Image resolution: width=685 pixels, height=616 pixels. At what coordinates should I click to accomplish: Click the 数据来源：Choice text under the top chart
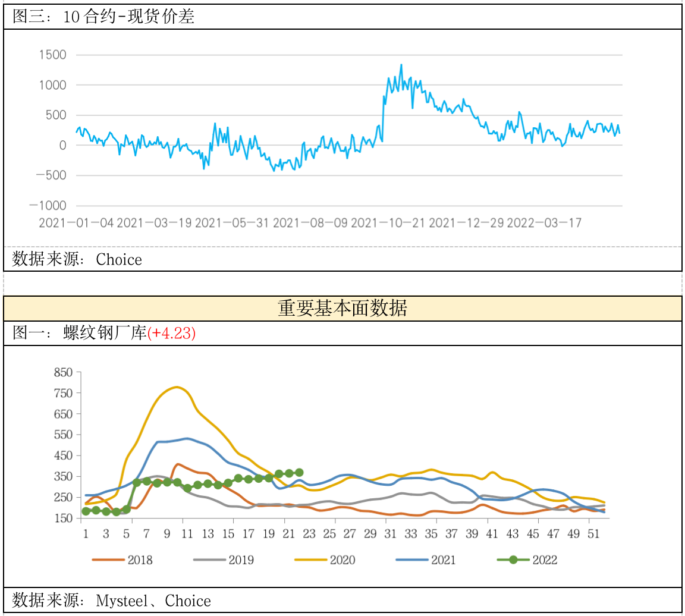[77, 259]
